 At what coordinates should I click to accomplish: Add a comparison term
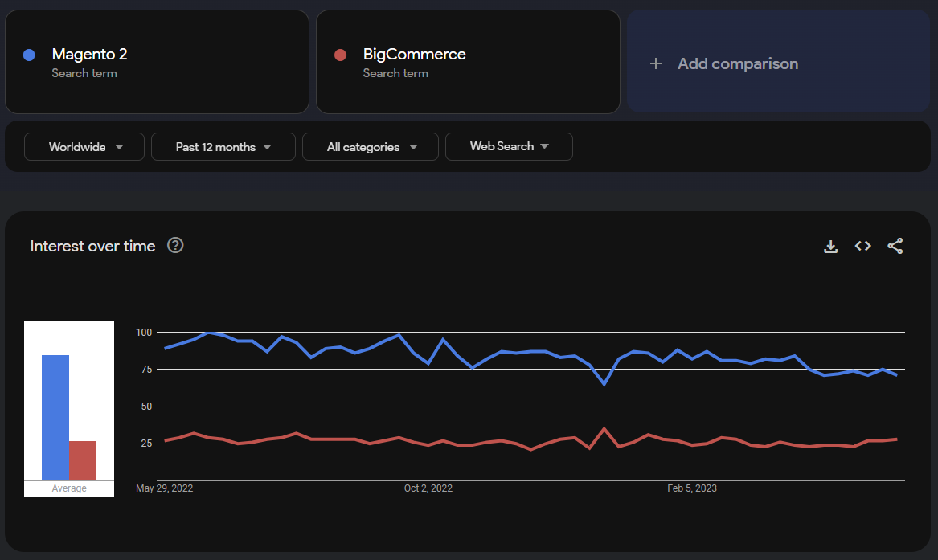pos(778,62)
